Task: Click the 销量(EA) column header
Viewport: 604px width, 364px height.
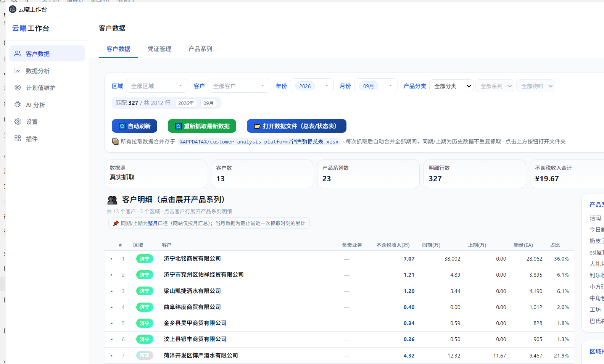Action: pos(523,245)
